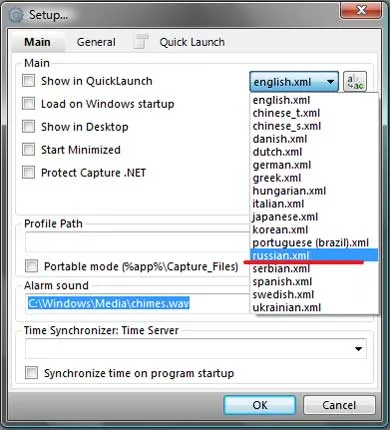Select ukrainian.xml in the list

click(x=314, y=307)
